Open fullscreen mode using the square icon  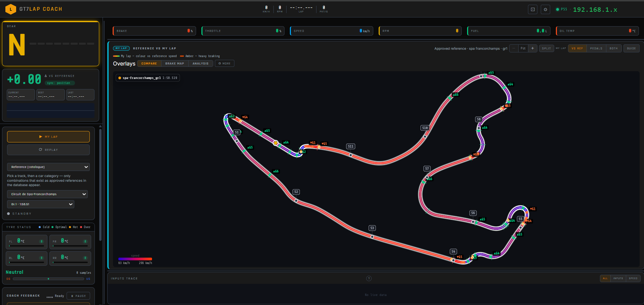[533, 9]
